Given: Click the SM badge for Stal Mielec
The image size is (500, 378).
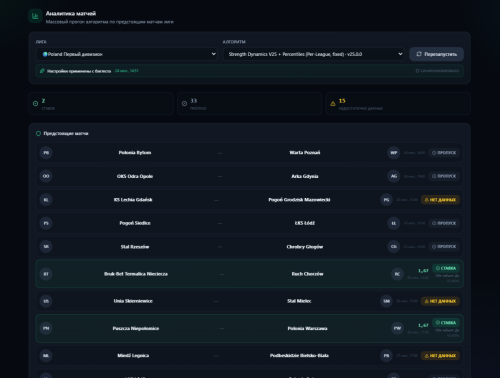Looking at the screenshot, I should pyautogui.click(x=386, y=301).
